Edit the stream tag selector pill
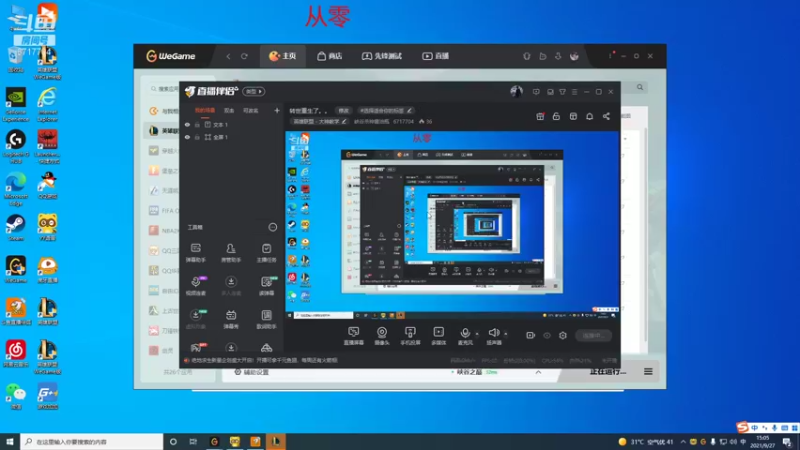800x450 pixels. point(386,111)
